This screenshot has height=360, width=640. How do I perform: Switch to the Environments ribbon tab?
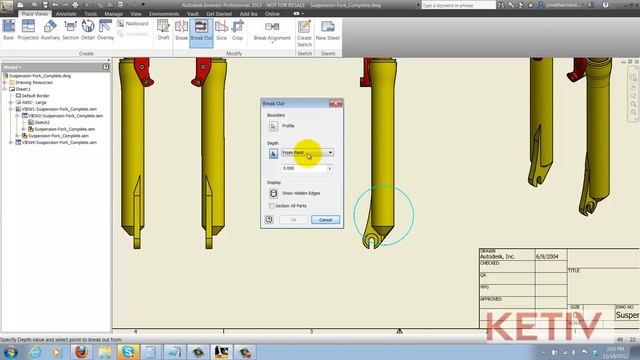(x=164, y=14)
